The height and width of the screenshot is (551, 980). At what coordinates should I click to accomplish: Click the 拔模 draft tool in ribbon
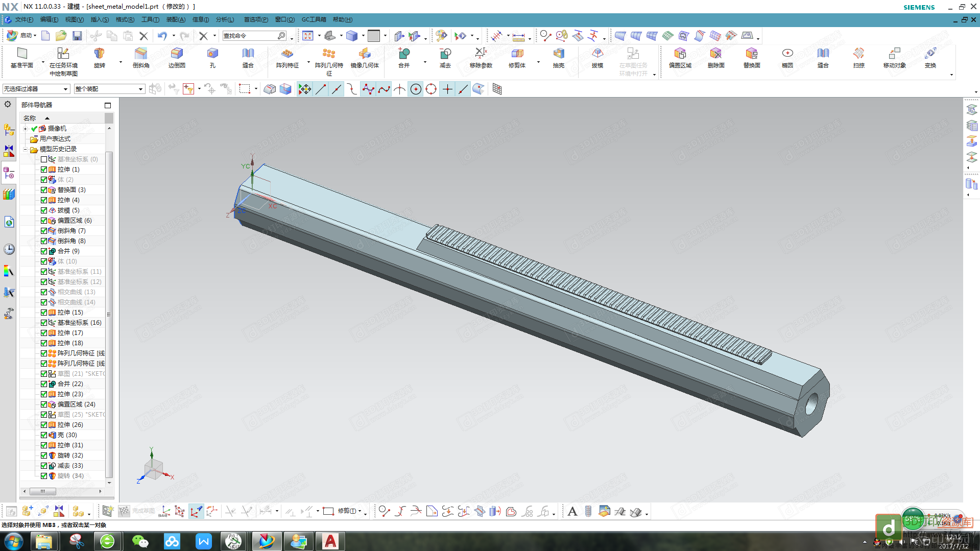click(597, 58)
